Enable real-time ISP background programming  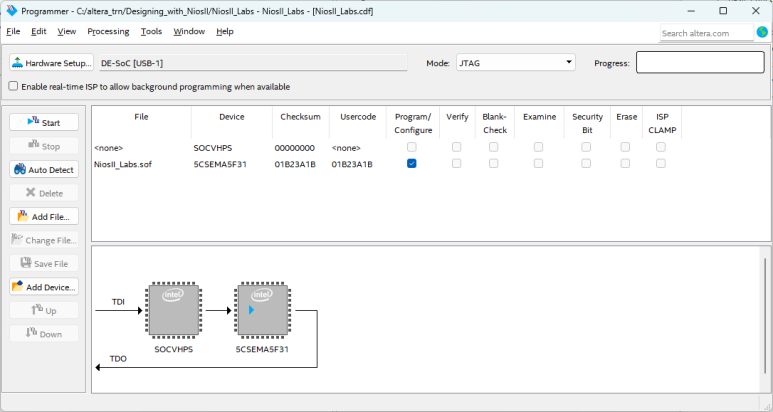point(13,86)
